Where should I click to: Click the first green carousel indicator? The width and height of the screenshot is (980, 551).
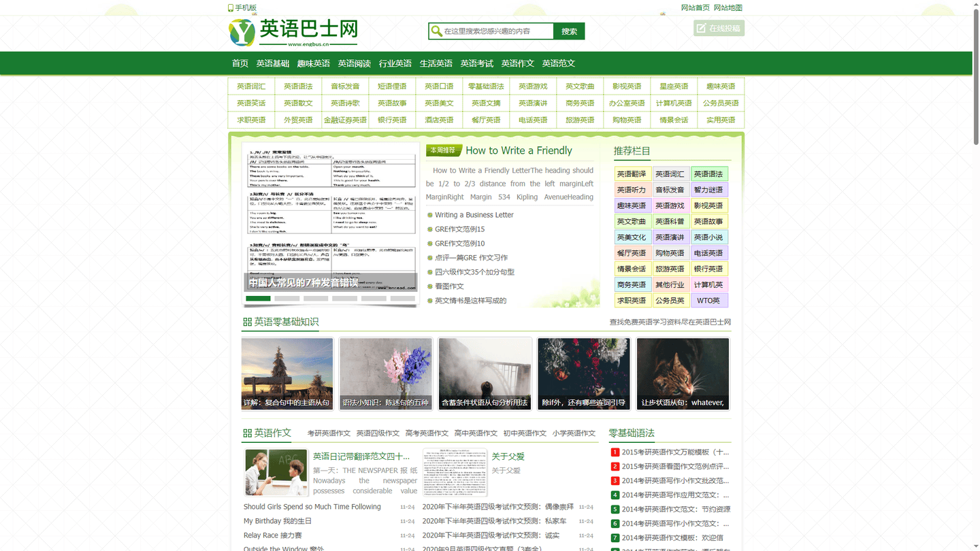point(258,299)
